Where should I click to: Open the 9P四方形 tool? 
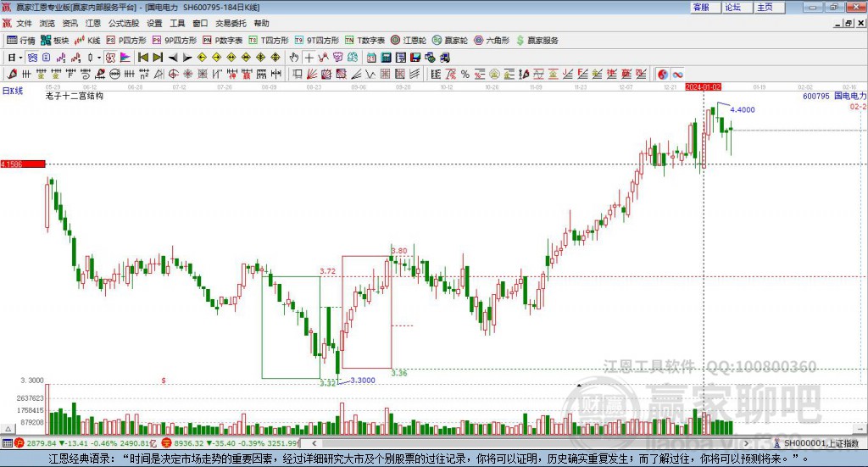pyautogui.click(x=175, y=41)
